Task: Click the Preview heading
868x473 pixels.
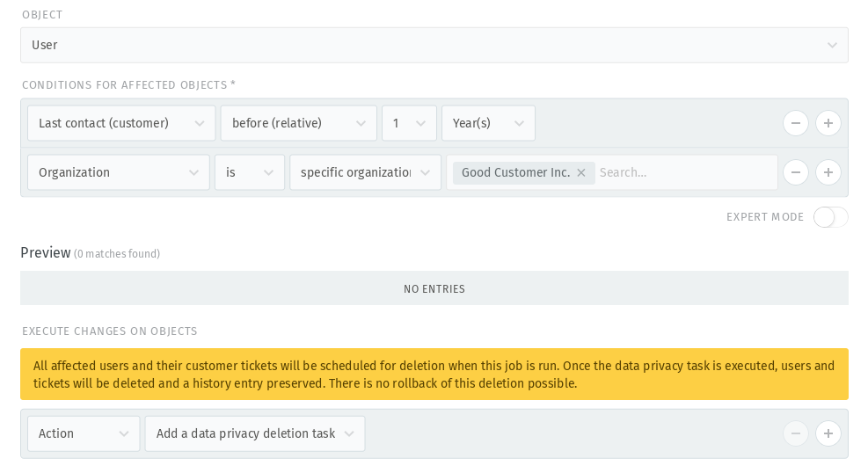Action: coord(46,253)
